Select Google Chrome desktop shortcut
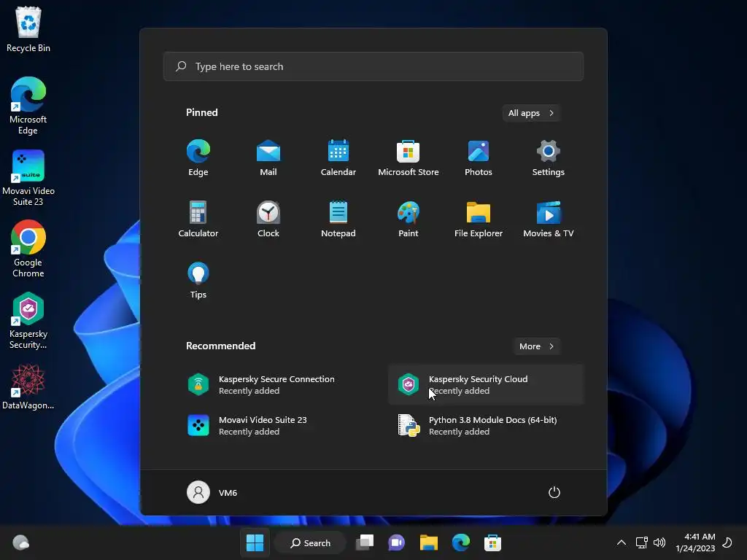Viewport: 747px width, 560px height. [28, 249]
